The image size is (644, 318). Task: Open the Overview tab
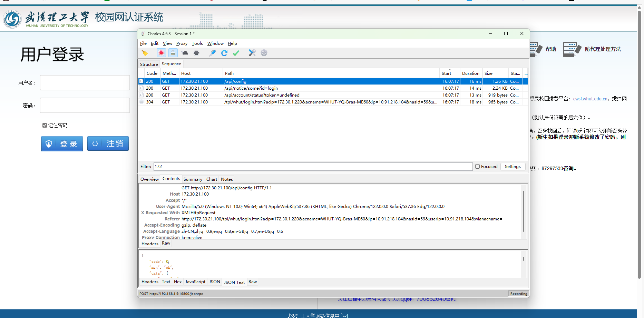(149, 179)
